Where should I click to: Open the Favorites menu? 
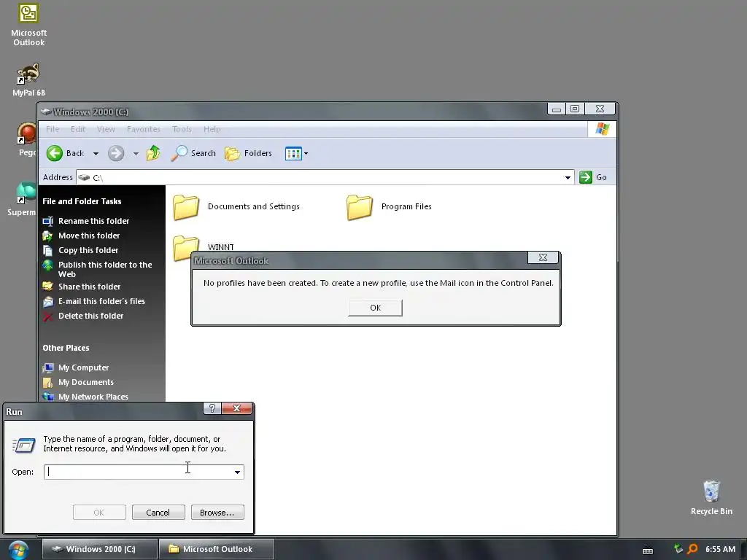pyautogui.click(x=144, y=129)
